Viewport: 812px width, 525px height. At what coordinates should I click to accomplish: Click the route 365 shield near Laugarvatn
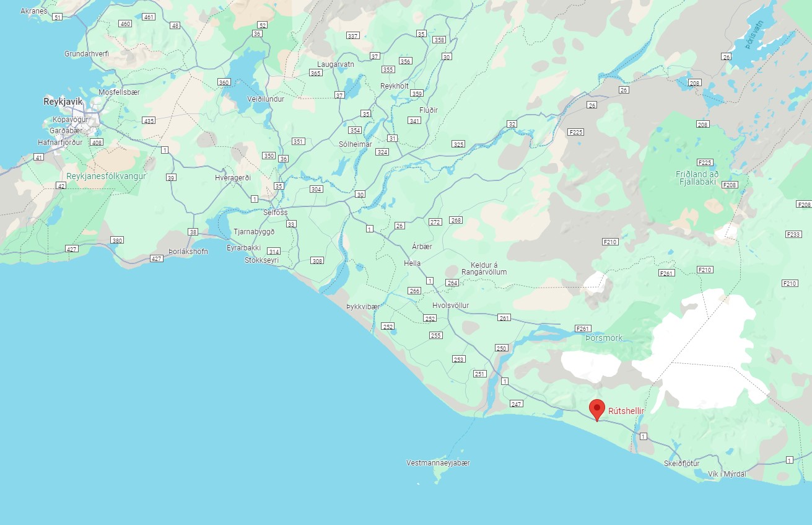tap(316, 73)
